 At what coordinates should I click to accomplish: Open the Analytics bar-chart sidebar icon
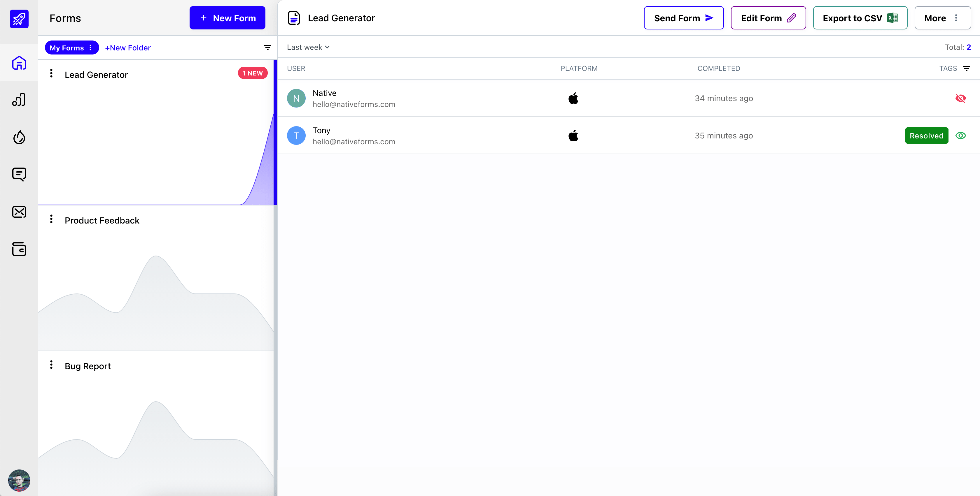click(x=19, y=99)
